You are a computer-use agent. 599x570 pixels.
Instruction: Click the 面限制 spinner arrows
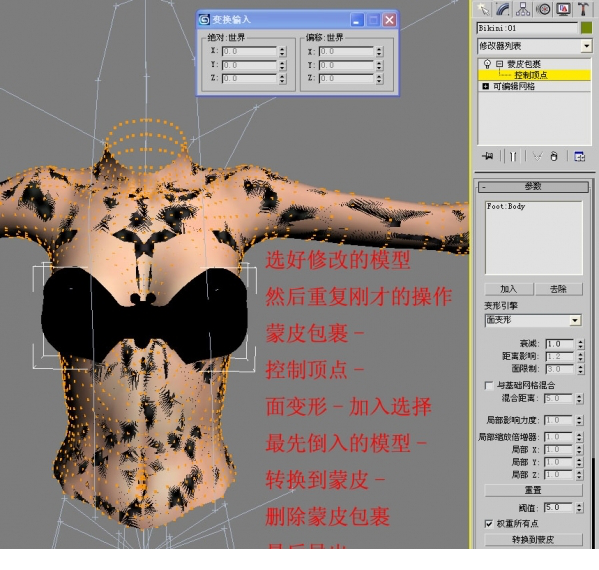581,369
